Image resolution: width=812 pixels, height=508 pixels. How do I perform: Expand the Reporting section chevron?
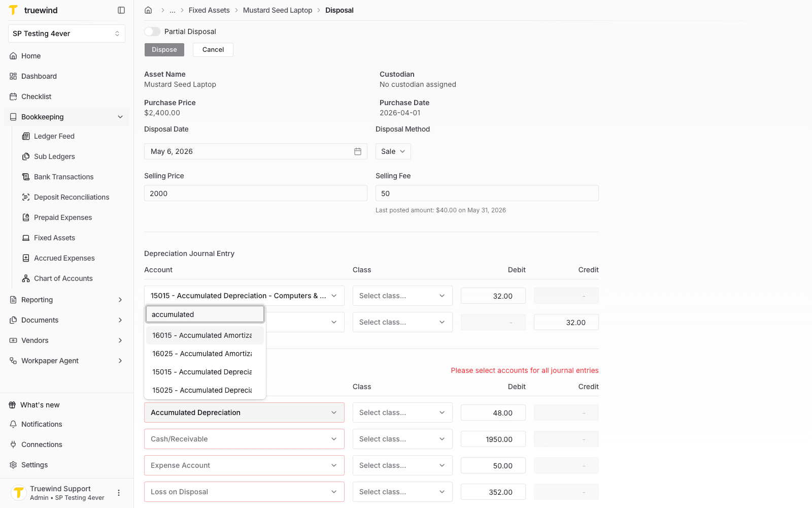coord(120,300)
